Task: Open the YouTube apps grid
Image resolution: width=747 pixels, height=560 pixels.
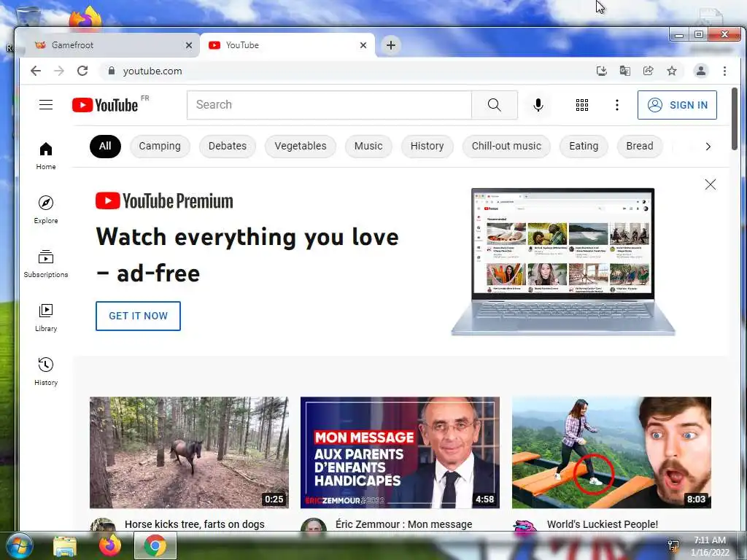Action: 581,105
